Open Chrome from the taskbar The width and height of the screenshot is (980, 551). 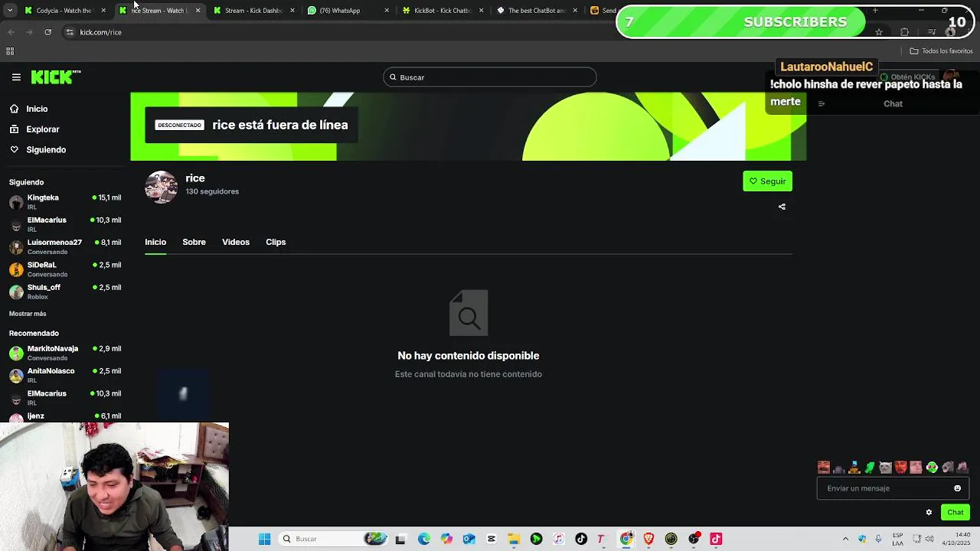(626, 539)
